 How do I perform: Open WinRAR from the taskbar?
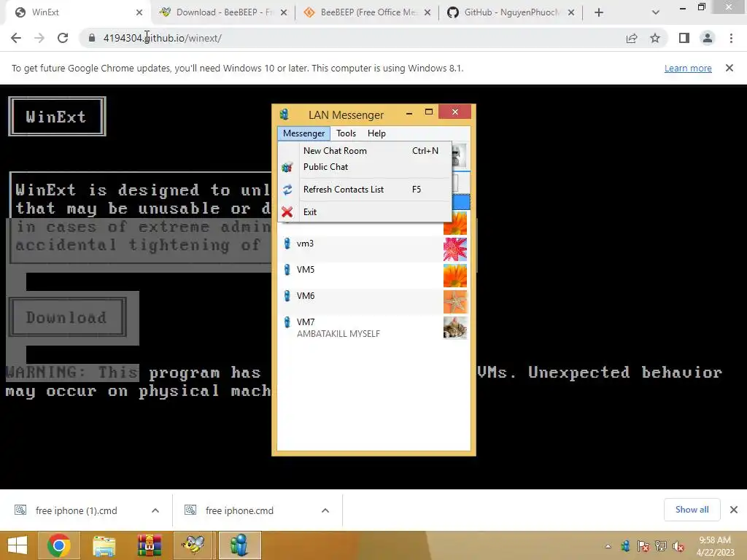[149, 545]
